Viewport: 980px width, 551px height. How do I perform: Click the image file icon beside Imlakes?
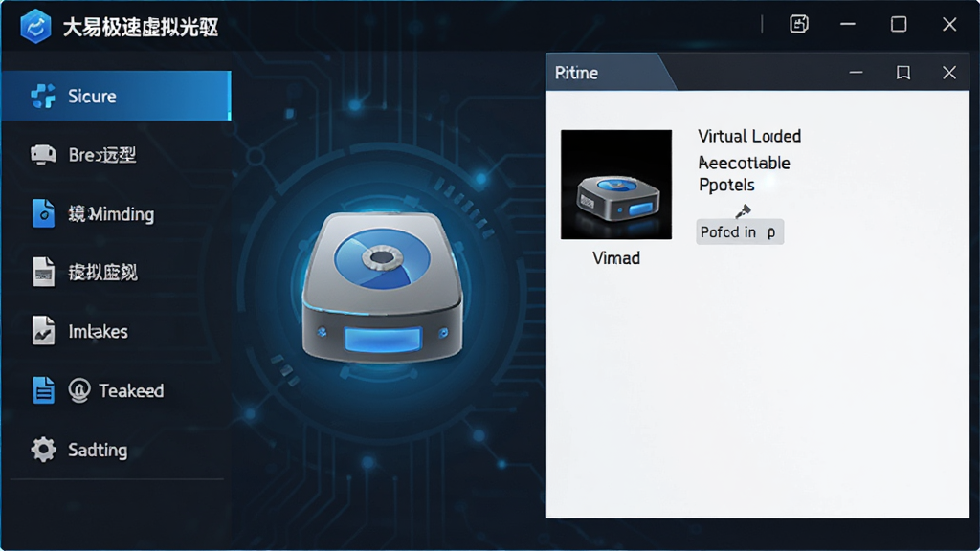(43, 331)
